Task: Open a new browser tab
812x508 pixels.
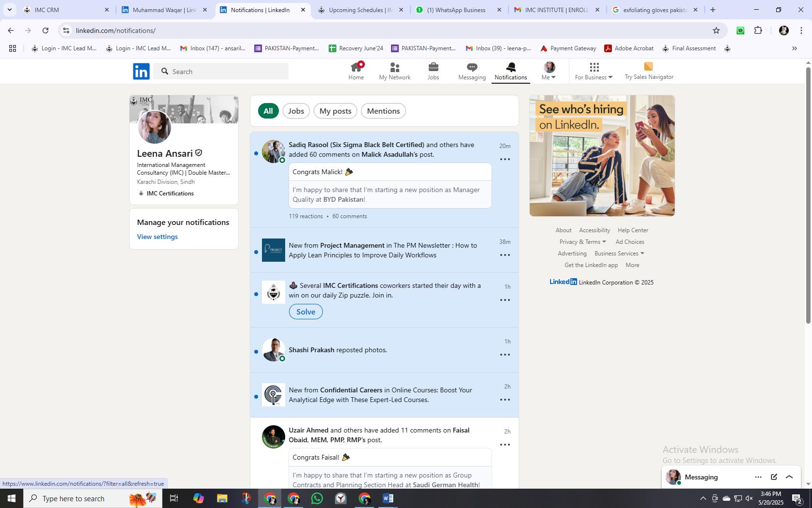Action: pyautogui.click(x=712, y=10)
